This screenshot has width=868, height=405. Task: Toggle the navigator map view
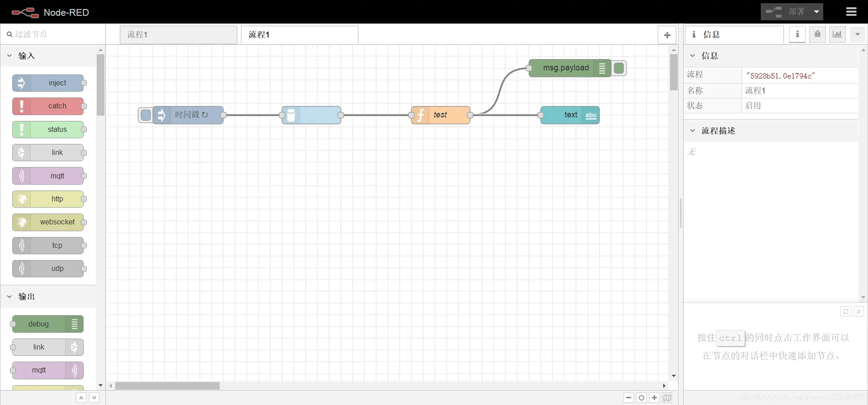click(x=667, y=398)
